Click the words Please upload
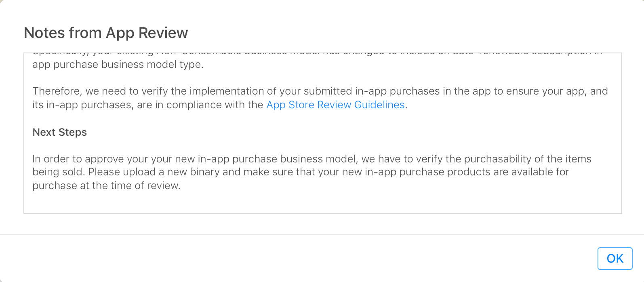Image resolution: width=644 pixels, height=282 pixels. (122, 172)
